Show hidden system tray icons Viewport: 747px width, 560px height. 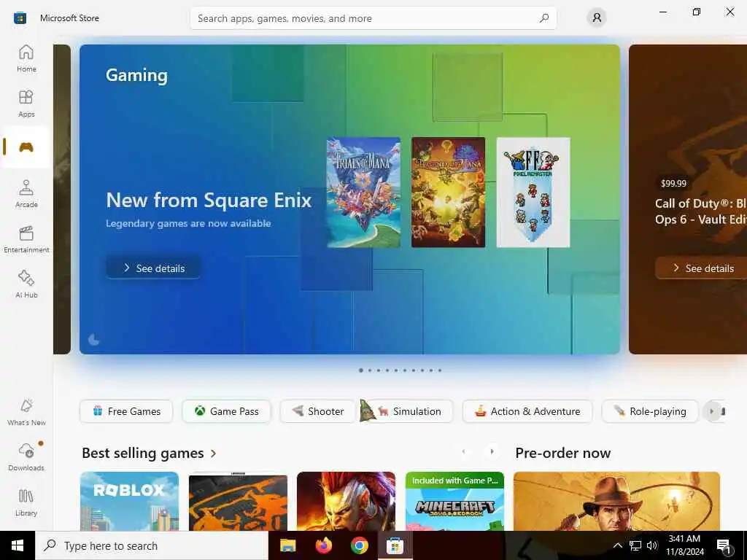click(x=617, y=545)
